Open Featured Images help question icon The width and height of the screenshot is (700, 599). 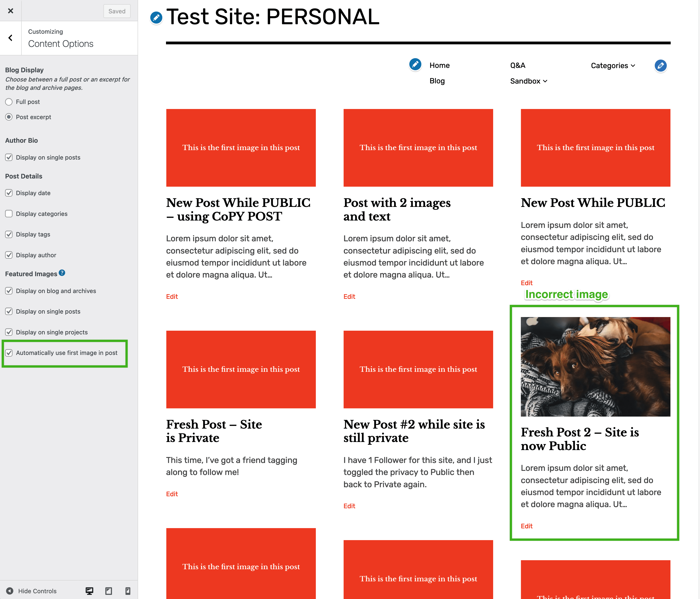pyautogui.click(x=62, y=273)
